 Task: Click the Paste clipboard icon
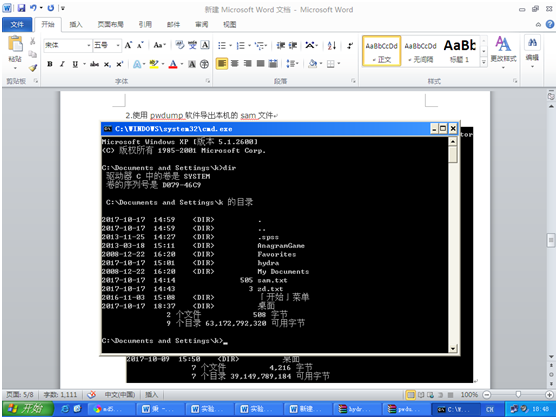tap(15, 44)
